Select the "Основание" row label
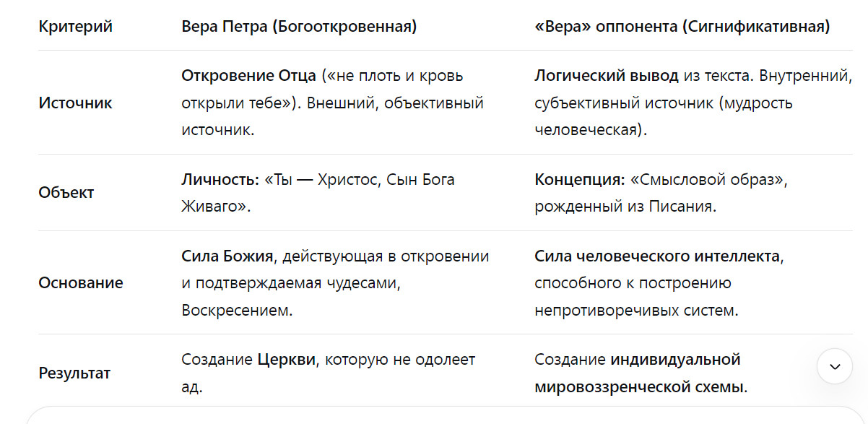 coord(80,282)
